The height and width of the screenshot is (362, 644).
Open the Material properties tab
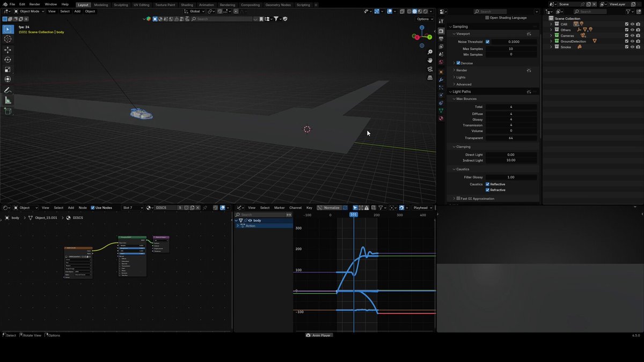441,119
